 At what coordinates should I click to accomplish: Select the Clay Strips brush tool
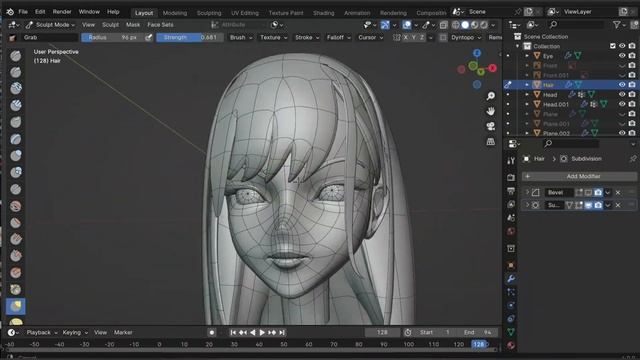click(x=16, y=105)
